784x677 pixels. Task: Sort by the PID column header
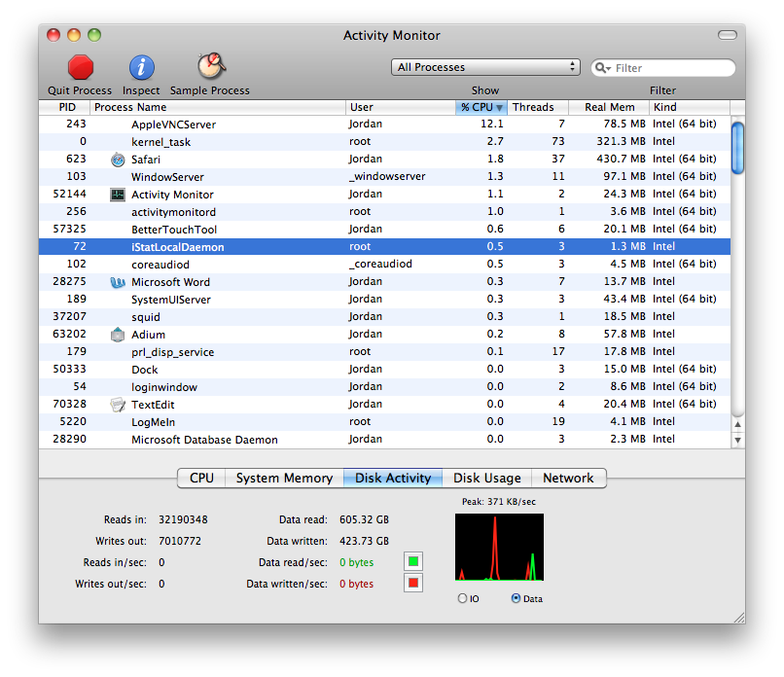64,107
